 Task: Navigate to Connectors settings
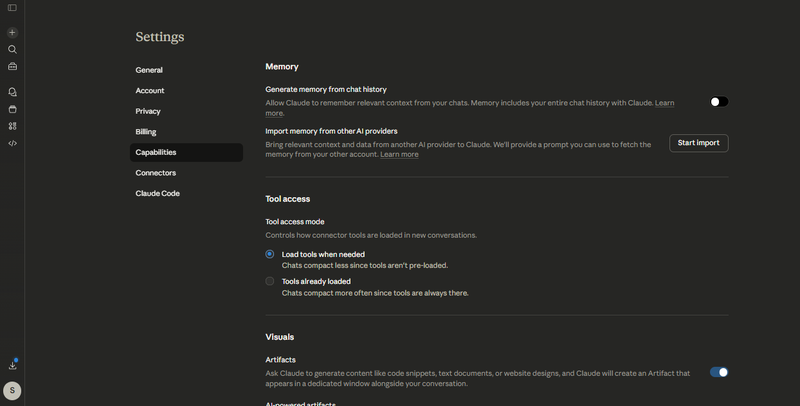[156, 173]
